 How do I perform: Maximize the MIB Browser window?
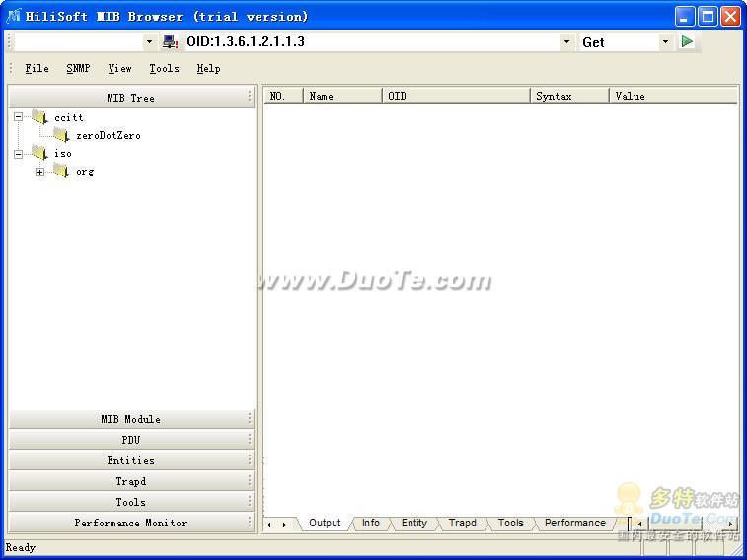708,16
